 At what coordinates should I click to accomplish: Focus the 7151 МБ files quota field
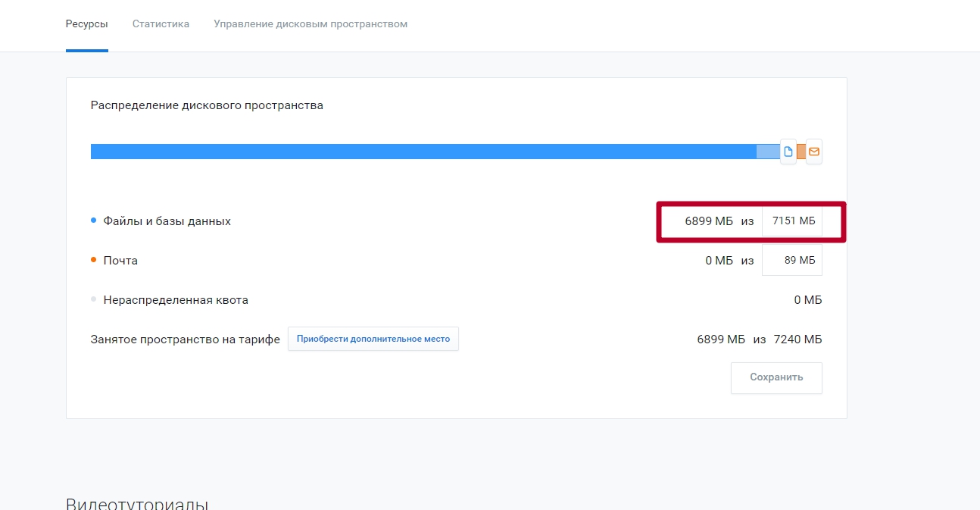[792, 221]
